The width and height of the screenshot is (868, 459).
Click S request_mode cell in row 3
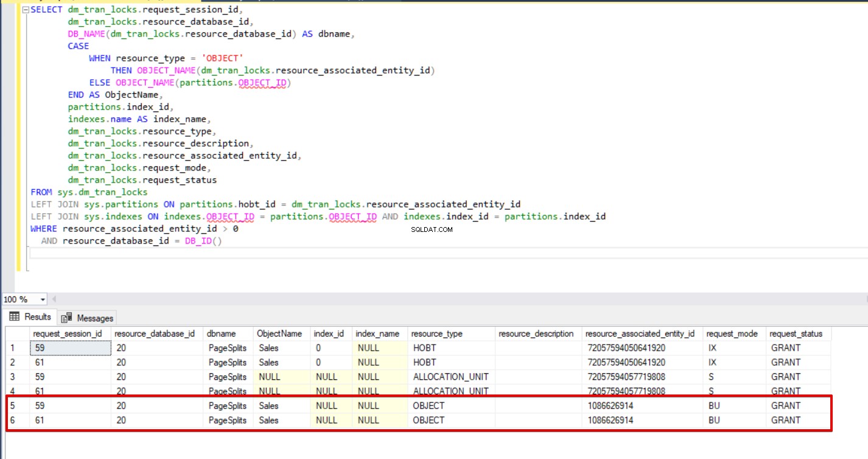tap(735, 377)
